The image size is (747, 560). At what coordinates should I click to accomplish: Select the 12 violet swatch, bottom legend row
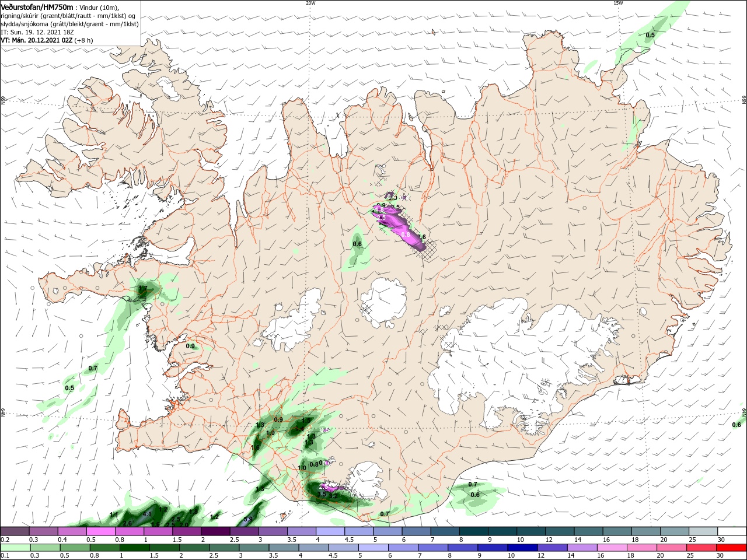552,548
